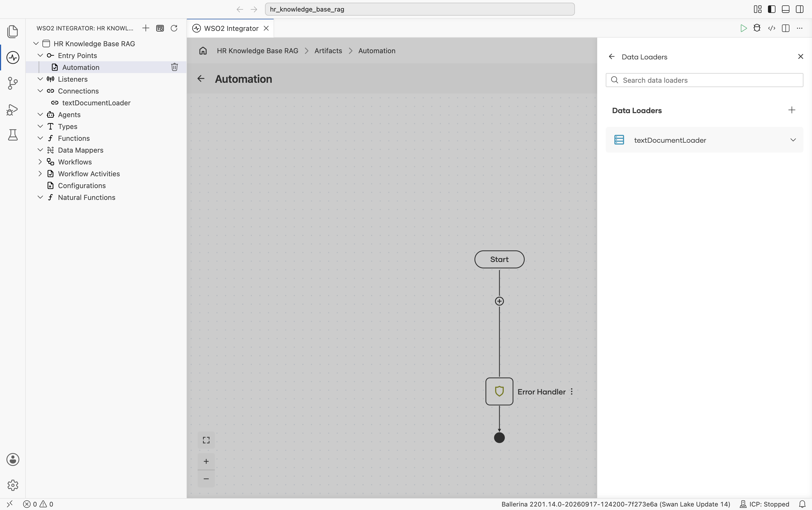This screenshot has height=510, width=812.
Task: Expand the Workflow Activities section
Action: click(x=40, y=173)
